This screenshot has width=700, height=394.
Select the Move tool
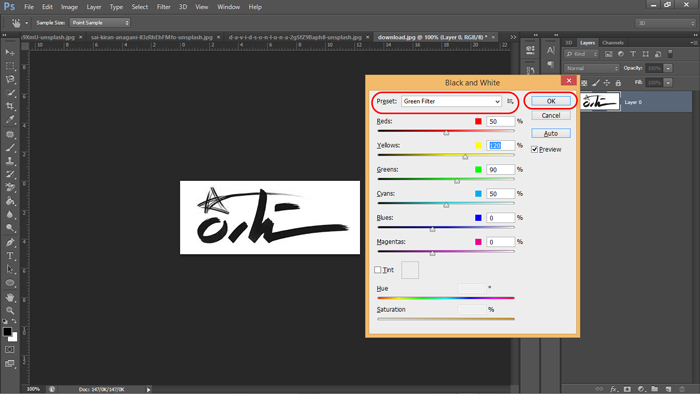tap(10, 53)
